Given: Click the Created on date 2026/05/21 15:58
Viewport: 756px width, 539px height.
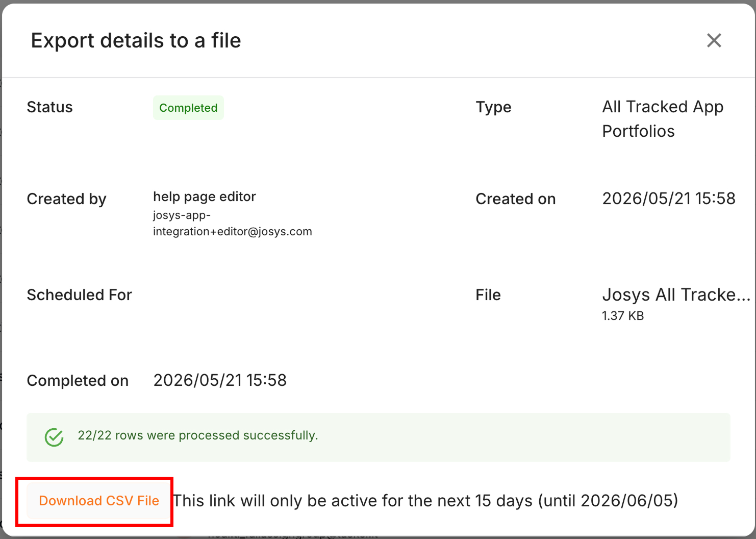Looking at the screenshot, I should pyautogui.click(x=669, y=199).
